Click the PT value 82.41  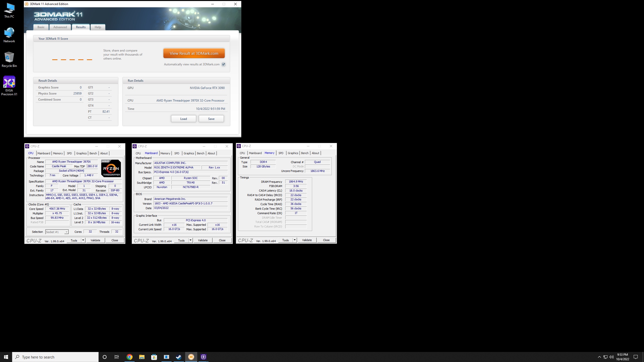coord(106,112)
